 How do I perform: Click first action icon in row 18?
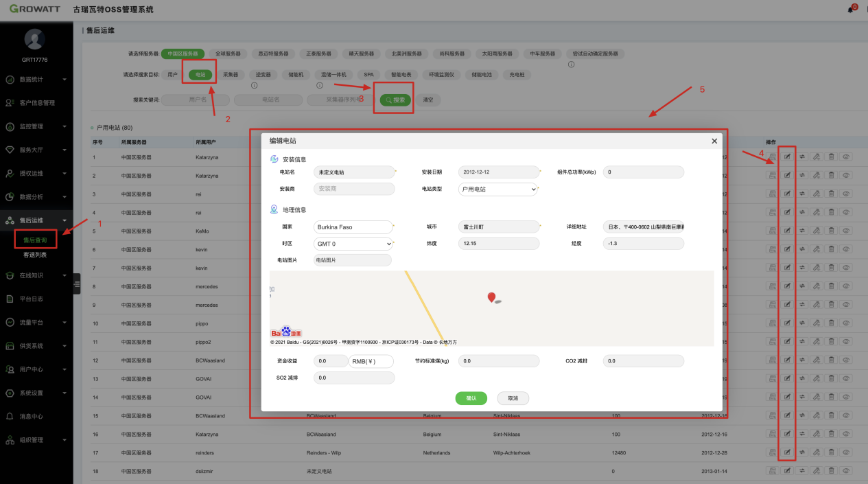pyautogui.click(x=772, y=471)
